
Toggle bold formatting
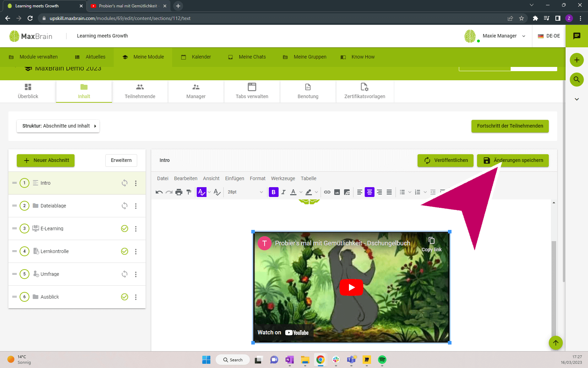274,192
